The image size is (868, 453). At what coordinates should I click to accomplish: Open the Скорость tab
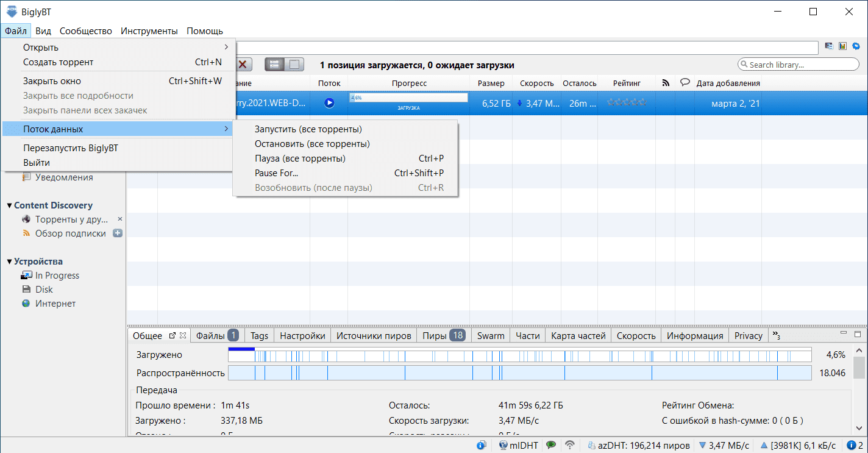[x=636, y=335]
